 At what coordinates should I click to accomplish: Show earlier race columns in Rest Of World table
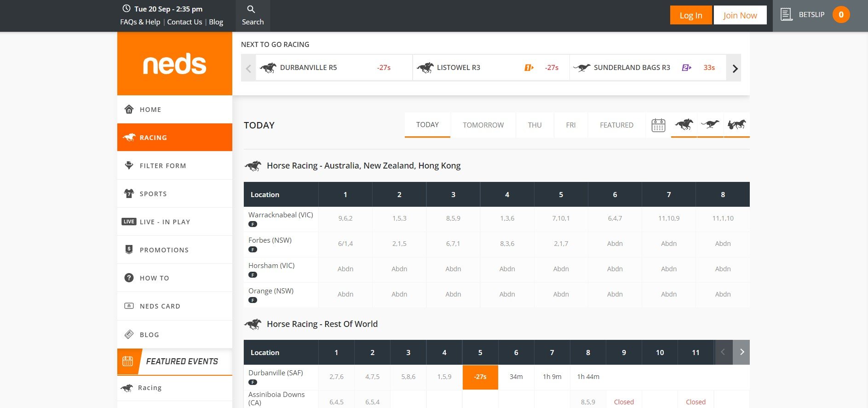click(x=723, y=352)
